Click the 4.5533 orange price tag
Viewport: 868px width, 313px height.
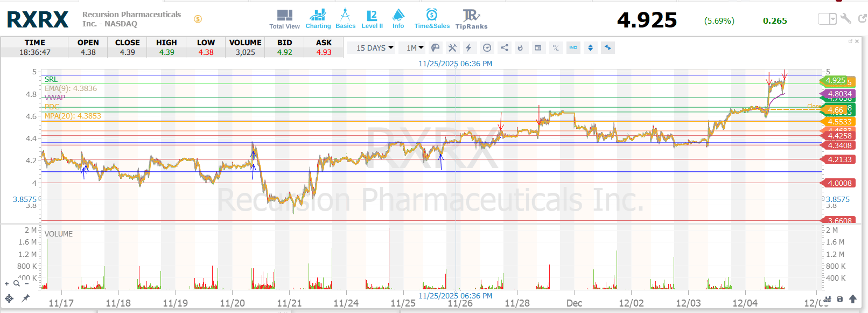(x=839, y=122)
